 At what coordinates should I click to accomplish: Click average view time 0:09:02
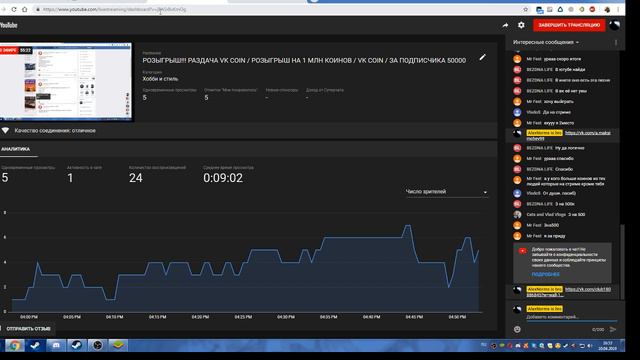223,178
